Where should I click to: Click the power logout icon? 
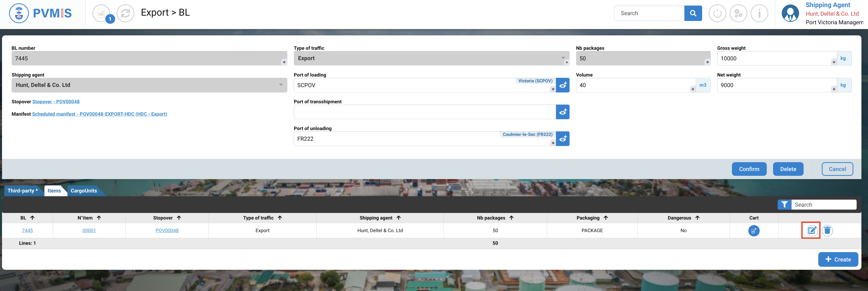[x=717, y=13]
